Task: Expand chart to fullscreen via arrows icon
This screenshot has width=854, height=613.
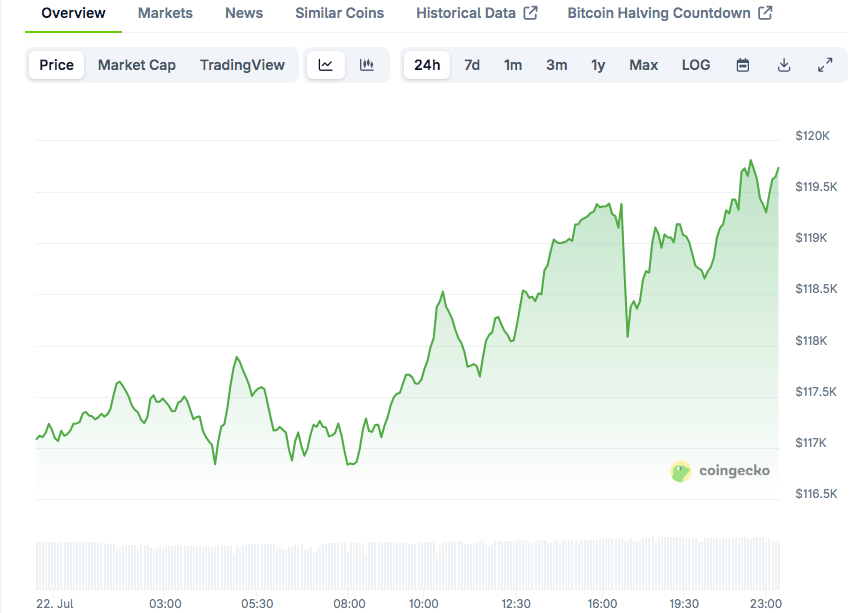Action: pyautogui.click(x=825, y=64)
